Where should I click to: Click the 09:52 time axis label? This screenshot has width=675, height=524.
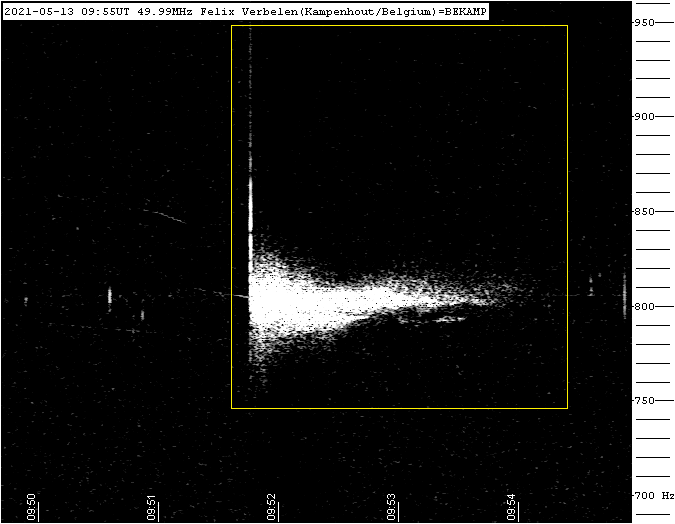272,507
